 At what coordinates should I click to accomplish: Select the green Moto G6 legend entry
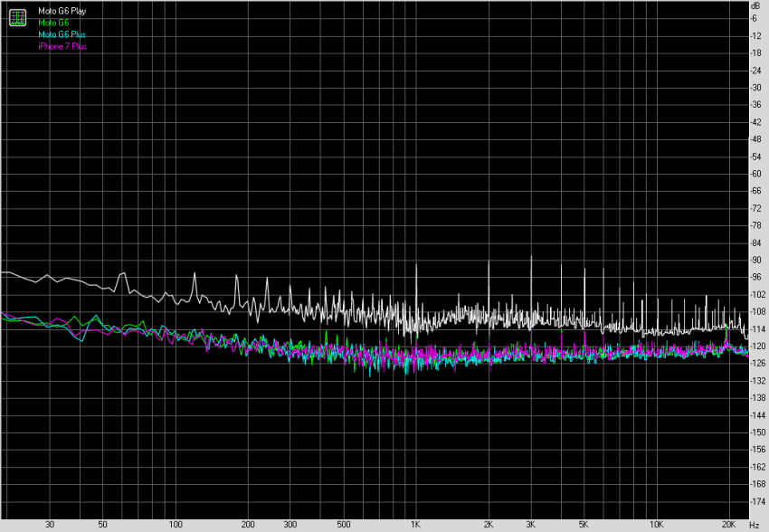[x=53, y=23]
